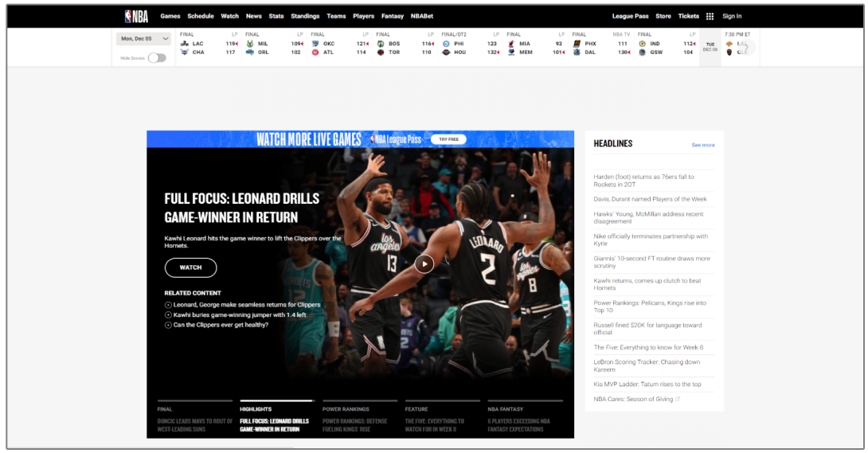
Task: Click the BOS Celtics team logo
Action: tap(381, 44)
